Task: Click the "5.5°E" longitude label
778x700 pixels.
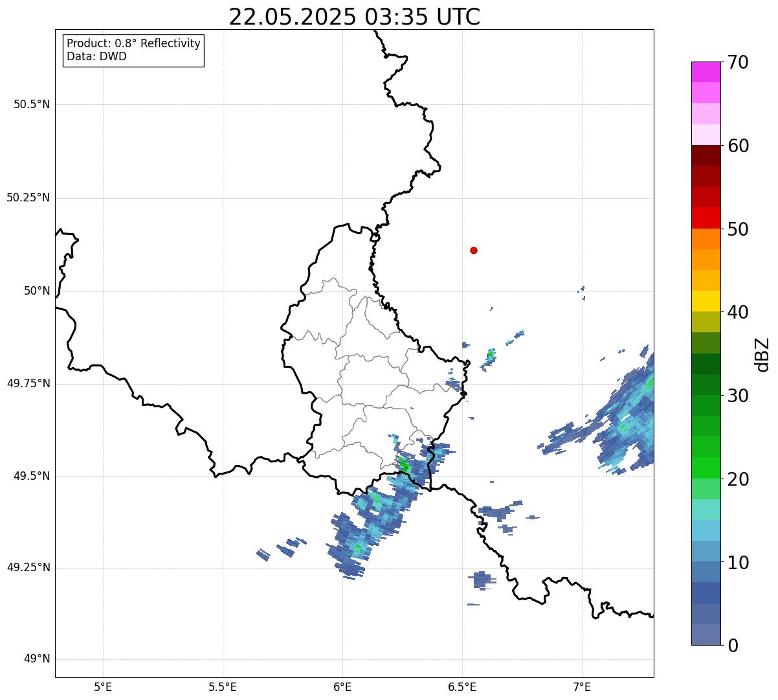Action: pyautogui.click(x=223, y=686)
